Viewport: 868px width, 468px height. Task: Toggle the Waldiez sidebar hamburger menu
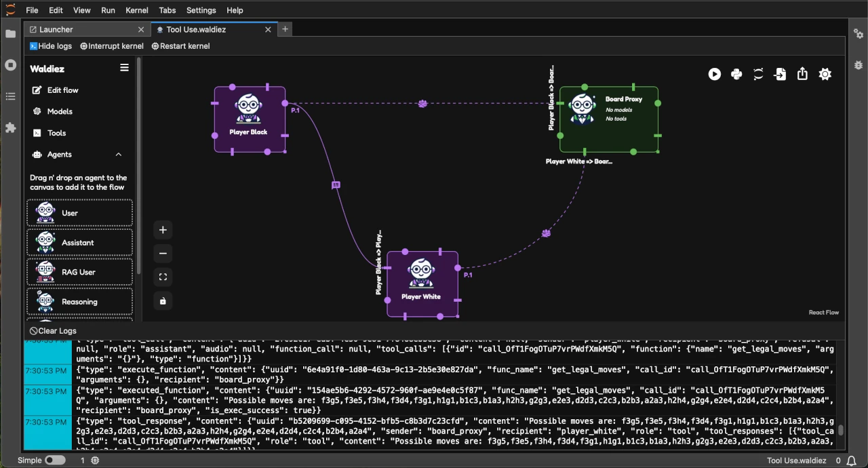(124, 68)
